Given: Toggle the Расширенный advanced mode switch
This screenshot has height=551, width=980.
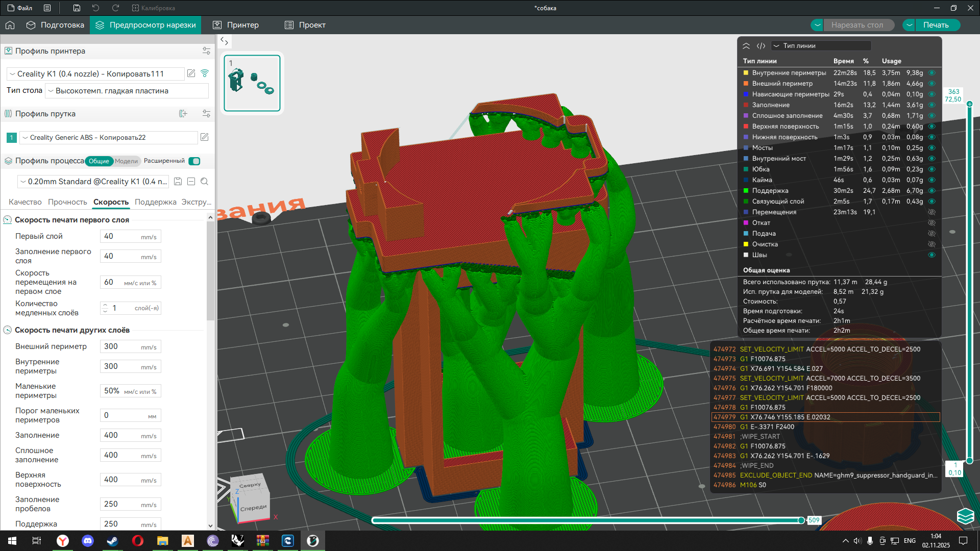Looking at the screenshot, I should coord(194,161).
